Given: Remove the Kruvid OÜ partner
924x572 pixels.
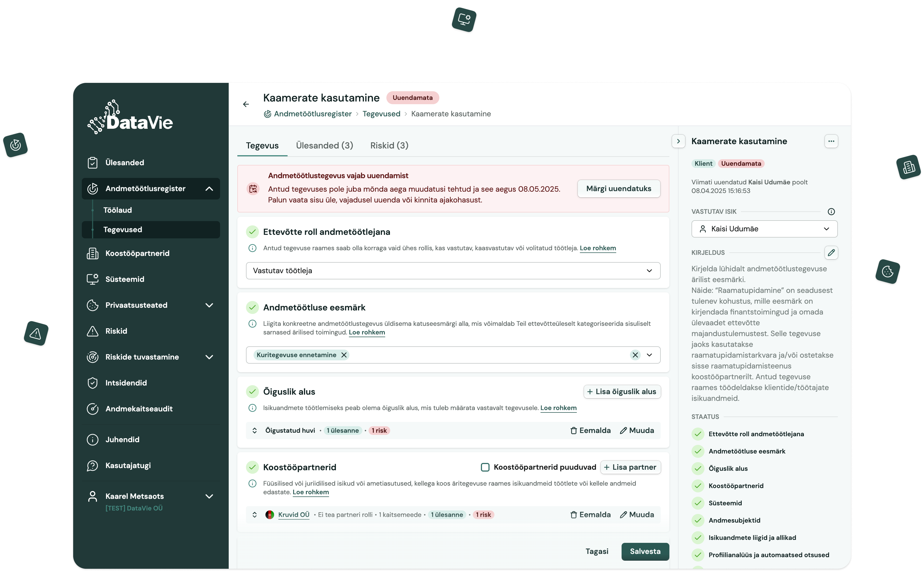Looking at the screenshot, I should 590,515.
